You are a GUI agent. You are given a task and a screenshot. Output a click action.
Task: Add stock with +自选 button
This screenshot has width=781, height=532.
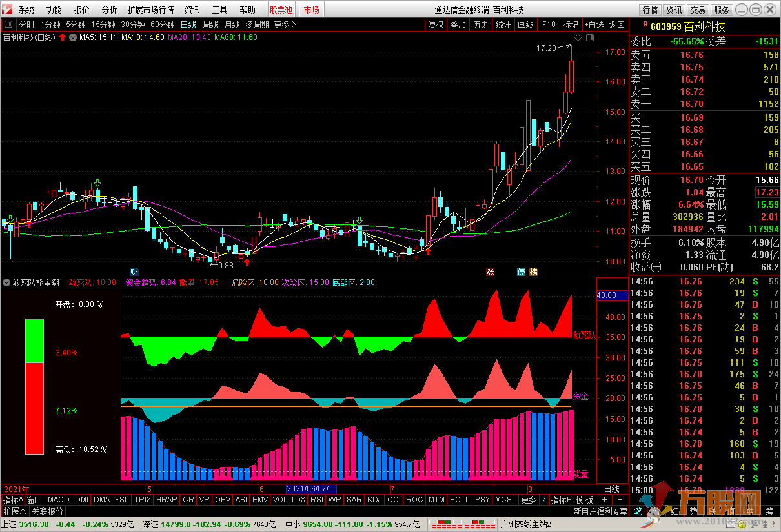pos(594,25)
